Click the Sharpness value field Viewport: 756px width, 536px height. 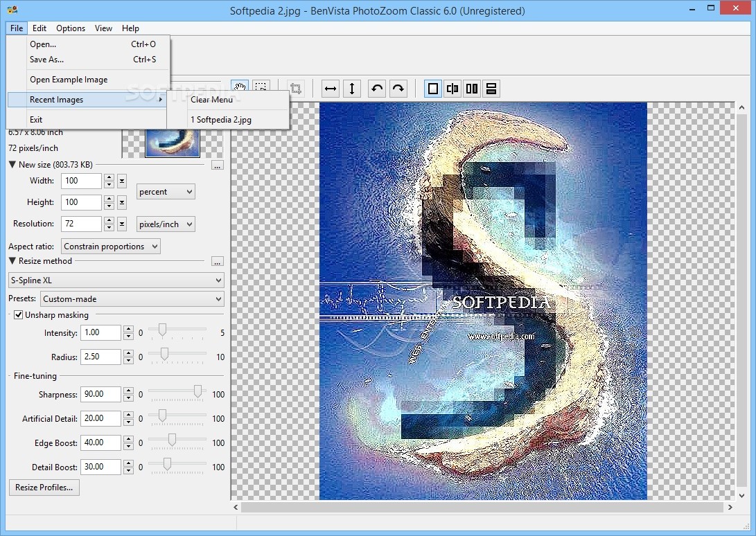click(x=100, y=394)
